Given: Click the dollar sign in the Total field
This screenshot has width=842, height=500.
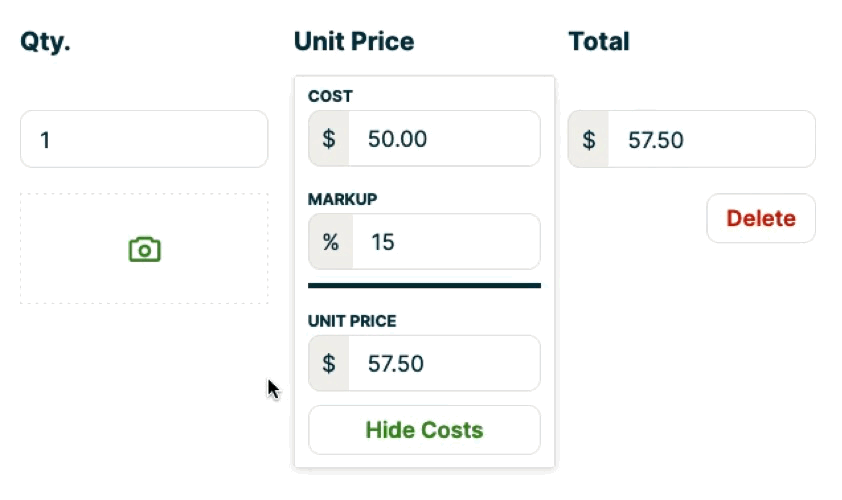Looking at the screenshot, I should coord(589,139).
